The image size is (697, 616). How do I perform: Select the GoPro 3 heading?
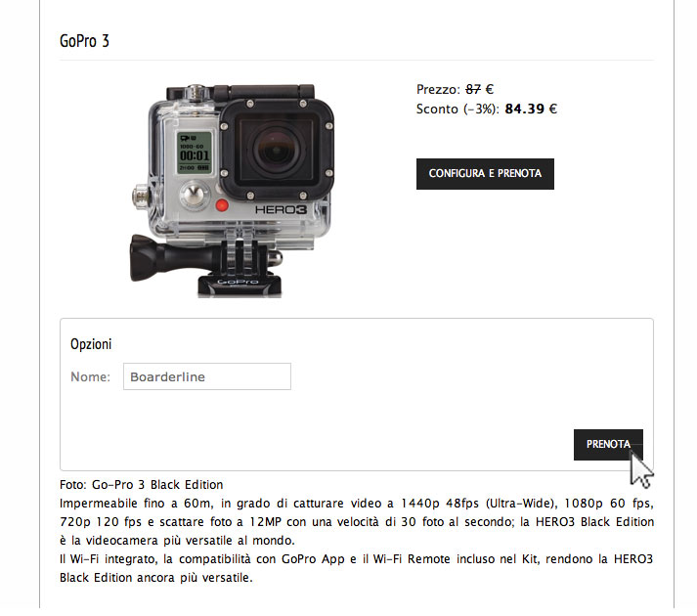point(84,41)
